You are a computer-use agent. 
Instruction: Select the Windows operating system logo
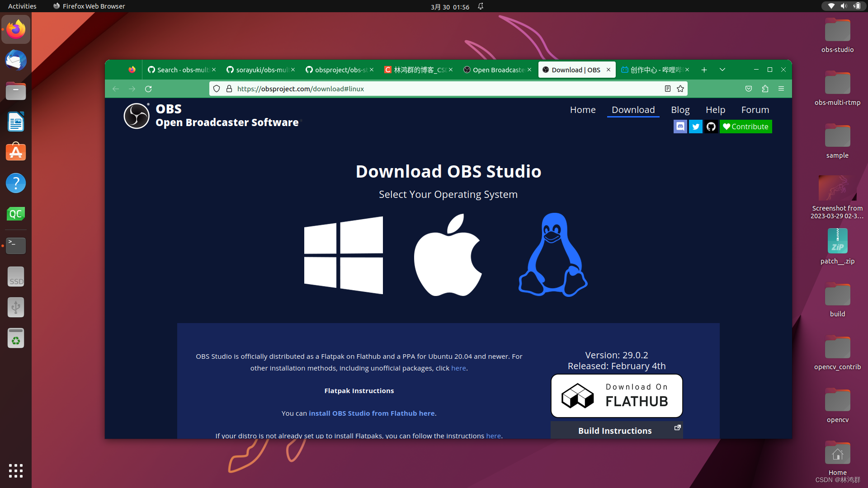click(x=344, y=255)
